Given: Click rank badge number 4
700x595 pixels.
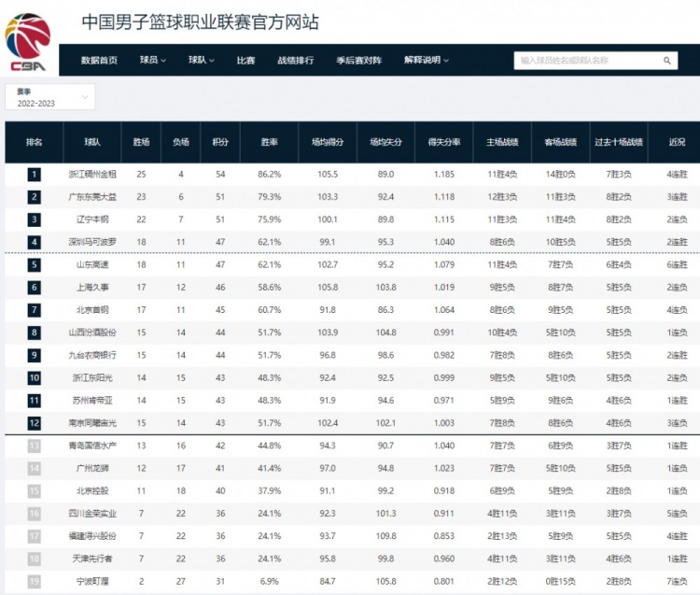Looking at the screenshot, I should (x=35, y=242).
